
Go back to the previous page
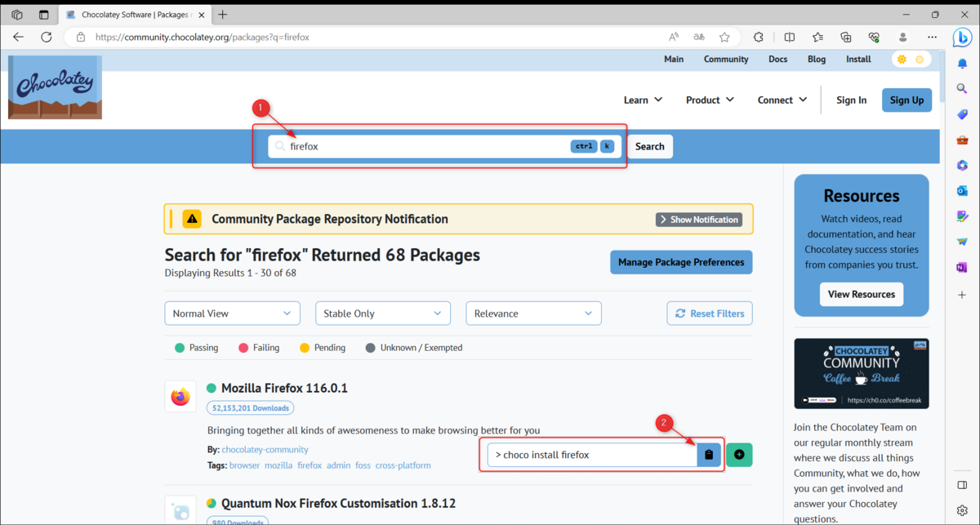point(19,37)
